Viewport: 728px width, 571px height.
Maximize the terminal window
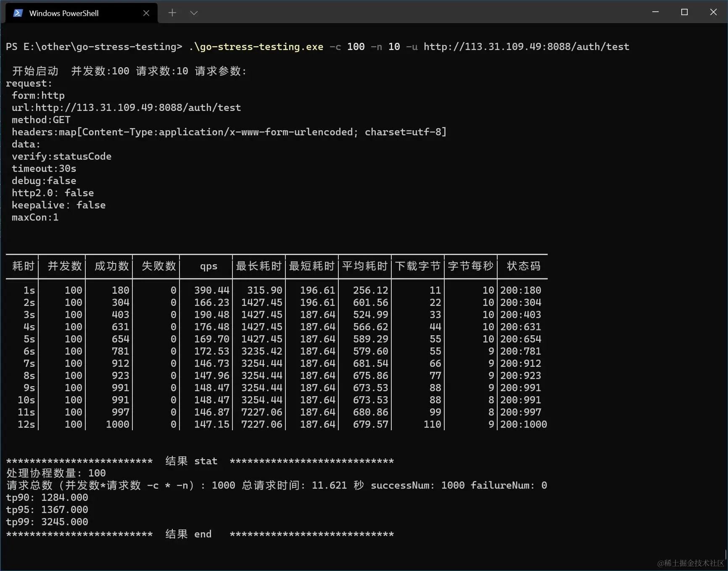point(684,12)
